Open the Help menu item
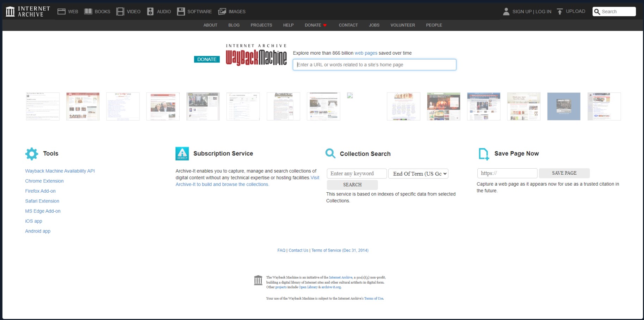Screen dimensions: 644x320 [x=288, y=25]
